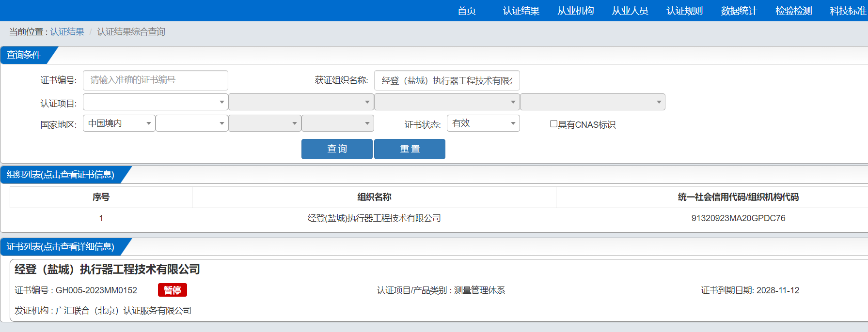Click the 证书列表 panel header
This screenshot has height=332, width=868.
(x=61, y=247)
